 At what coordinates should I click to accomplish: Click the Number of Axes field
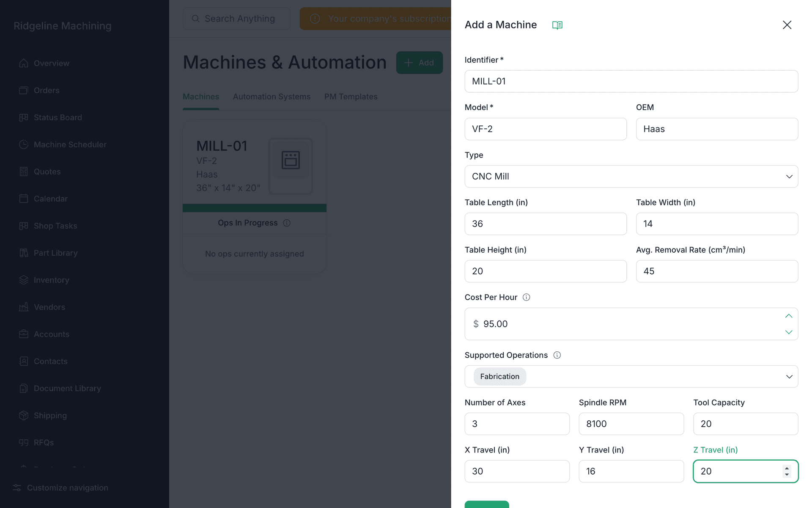coord(517,424)
